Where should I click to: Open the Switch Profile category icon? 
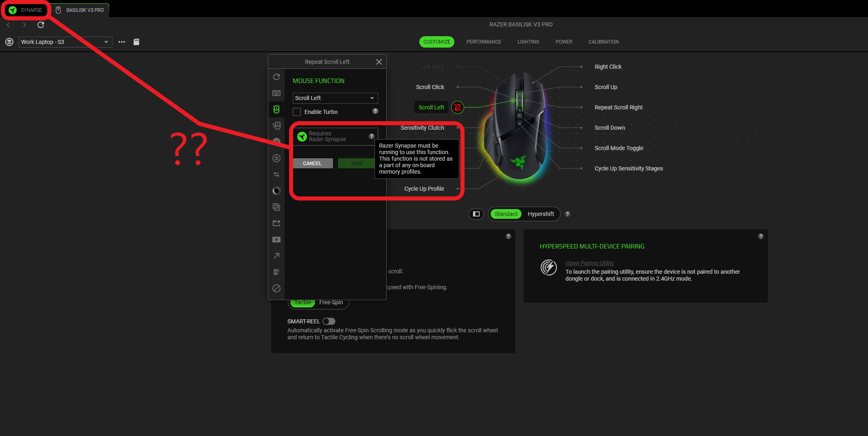point(276,174)
